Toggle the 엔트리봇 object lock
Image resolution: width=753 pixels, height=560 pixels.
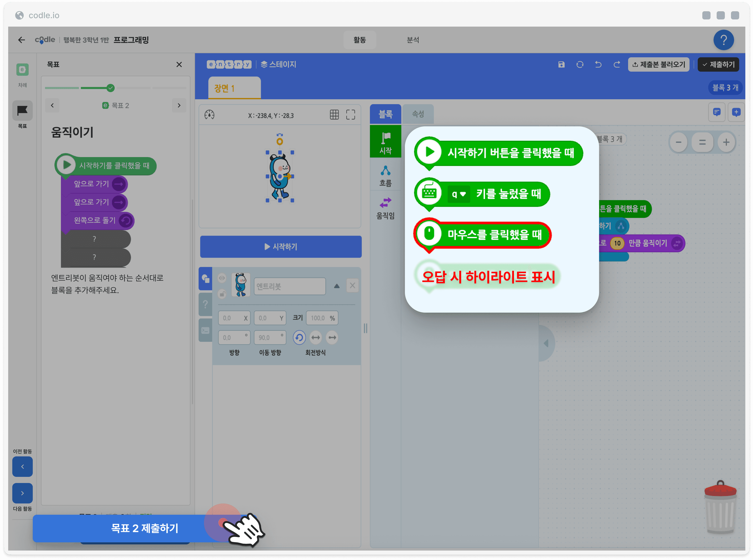(222, 294)
